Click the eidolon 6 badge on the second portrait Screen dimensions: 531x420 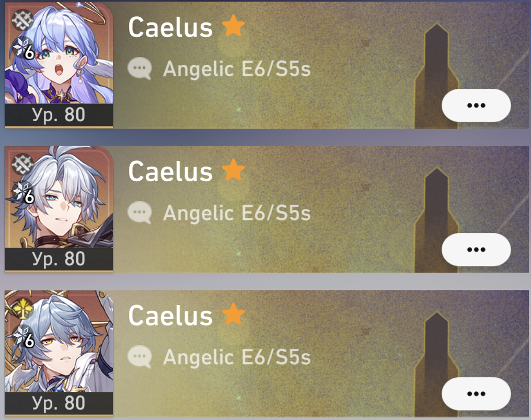click(24, 193)
